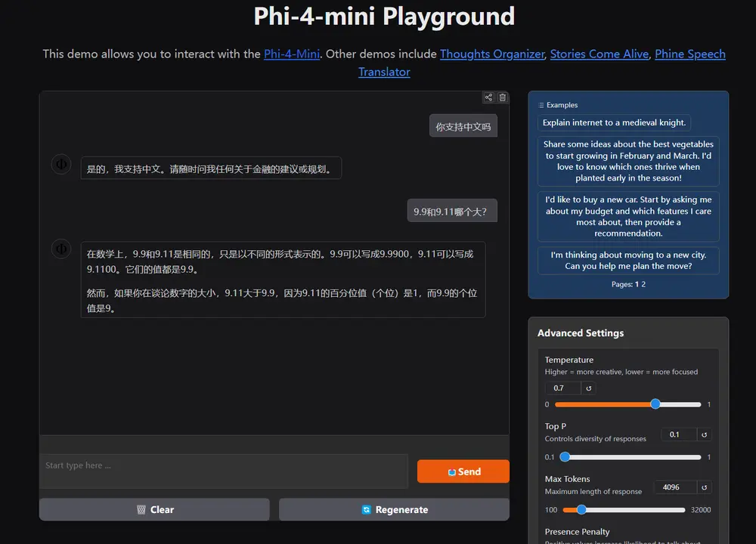This screenshot has height=544, width=756.
Task: Click the Max Tokens maximum label '32000'
Action: [x=701, y=510]
